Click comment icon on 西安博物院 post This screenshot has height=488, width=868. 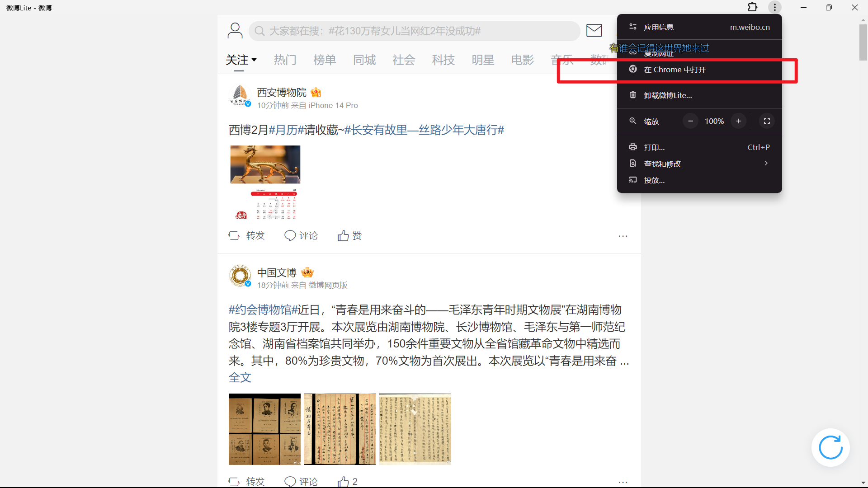point(290,235)
